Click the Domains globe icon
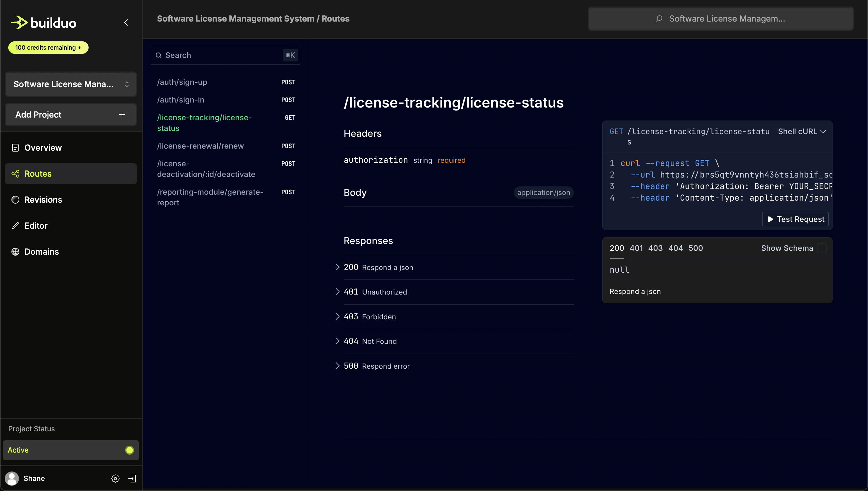This screenshot has width=868, height=491. pyautogui.click(x=15, y=252)
